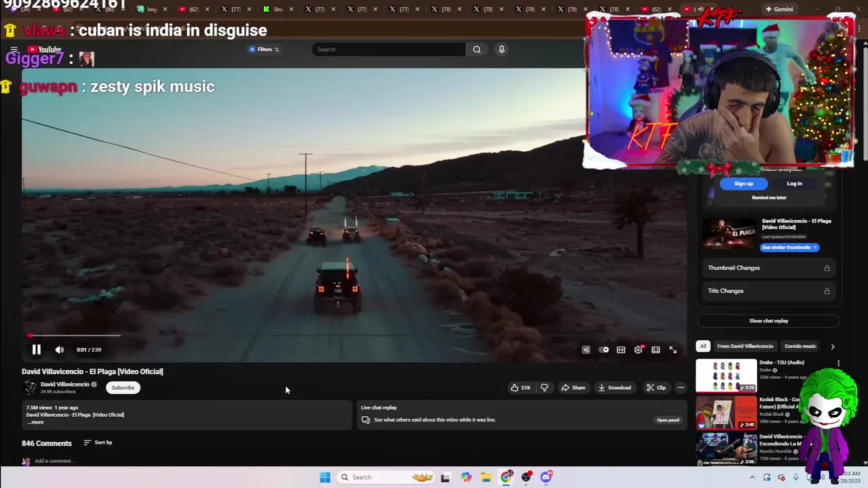Toggle closed captions (CC)

620,350
